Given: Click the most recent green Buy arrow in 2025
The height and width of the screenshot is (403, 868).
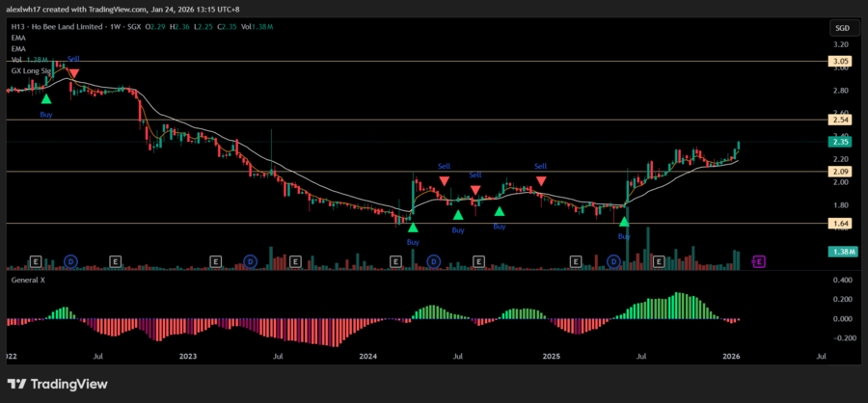Looking at the screenshot, I should click(x=624, y=223).
